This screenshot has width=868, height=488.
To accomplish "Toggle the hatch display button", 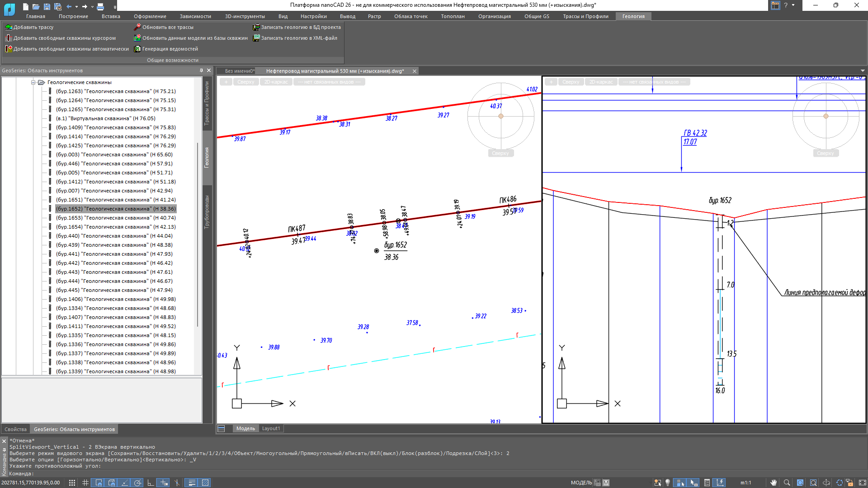I will point(205,483).
